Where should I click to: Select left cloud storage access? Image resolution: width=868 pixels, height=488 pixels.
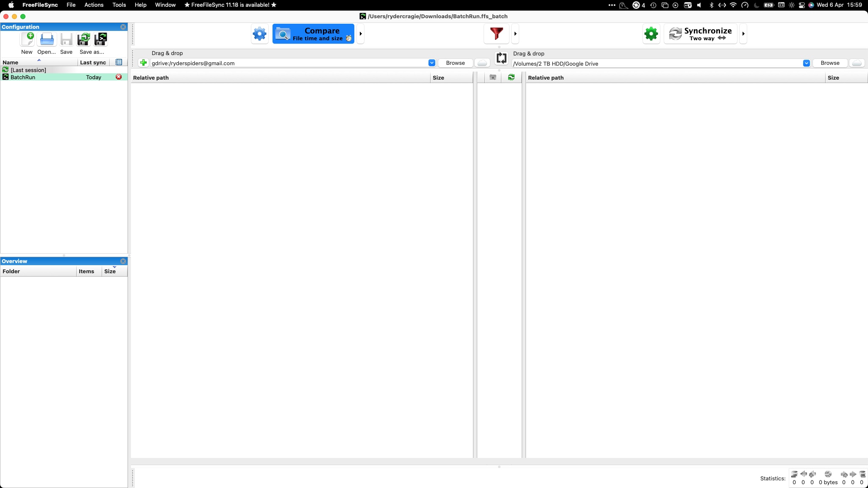[482, 63]
